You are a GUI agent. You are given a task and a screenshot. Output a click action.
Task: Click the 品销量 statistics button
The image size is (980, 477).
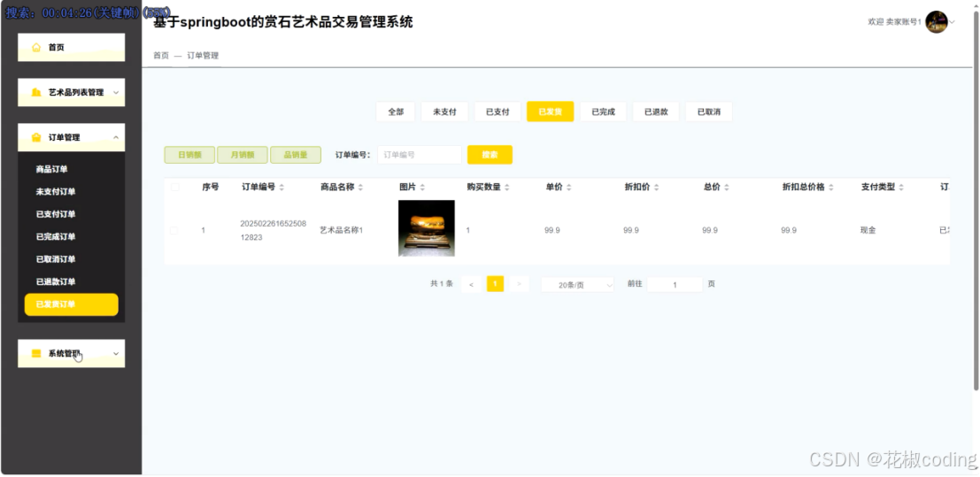coord(296,155)
